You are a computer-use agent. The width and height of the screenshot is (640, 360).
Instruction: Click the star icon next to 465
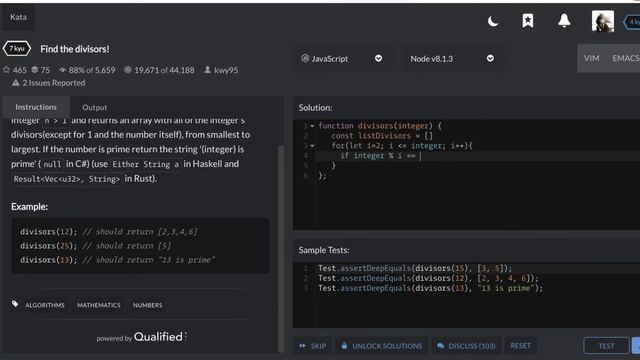[6, 70]
